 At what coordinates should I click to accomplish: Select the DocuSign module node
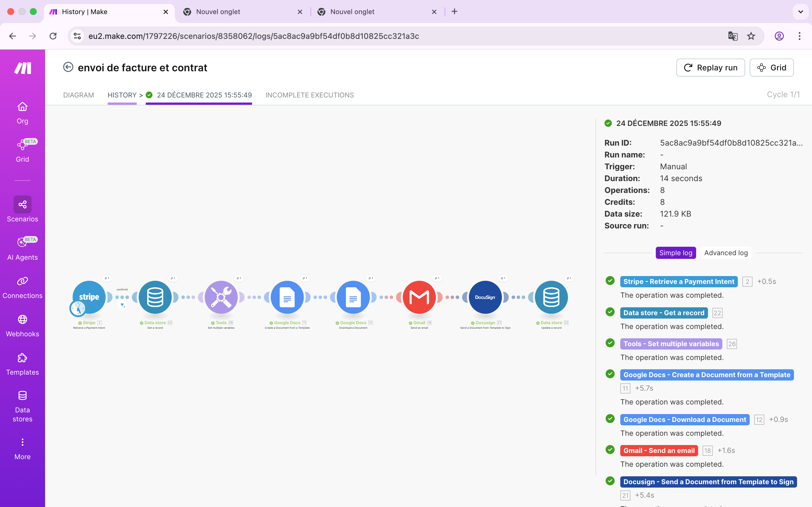point(485,297)
